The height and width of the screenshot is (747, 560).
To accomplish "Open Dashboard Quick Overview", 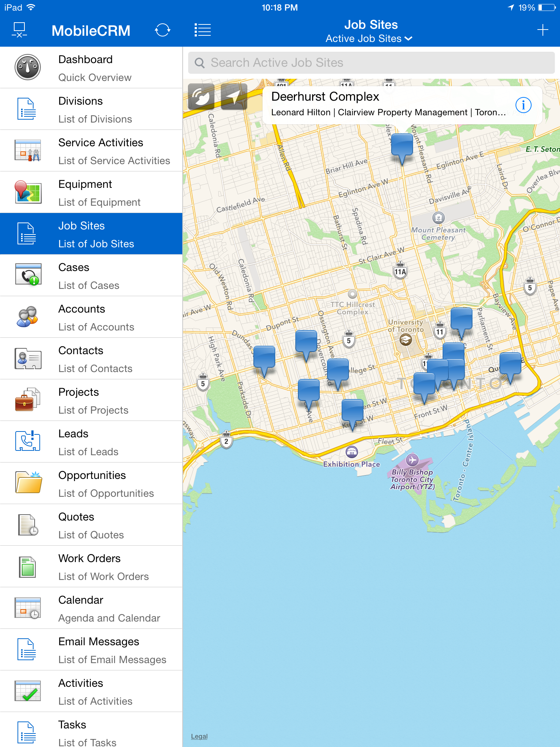I will (x=91, y=67).
